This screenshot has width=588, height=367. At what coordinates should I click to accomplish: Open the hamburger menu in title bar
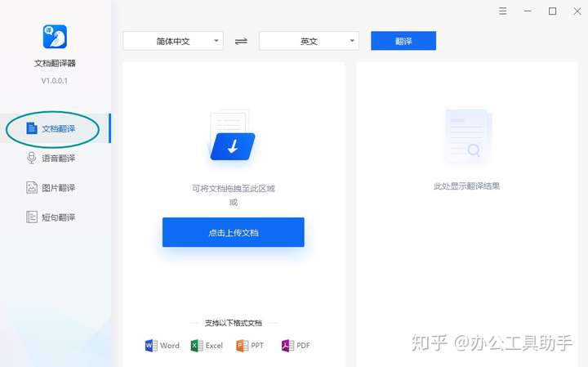[503, 11]
